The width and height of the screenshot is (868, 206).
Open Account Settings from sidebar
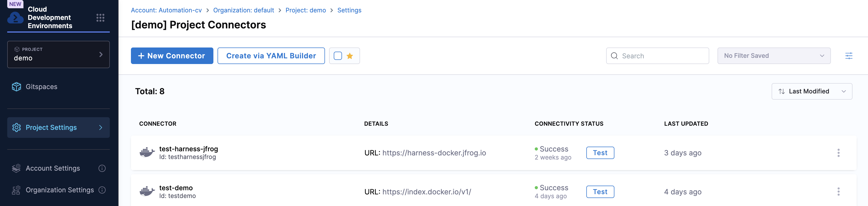(53, 168)
